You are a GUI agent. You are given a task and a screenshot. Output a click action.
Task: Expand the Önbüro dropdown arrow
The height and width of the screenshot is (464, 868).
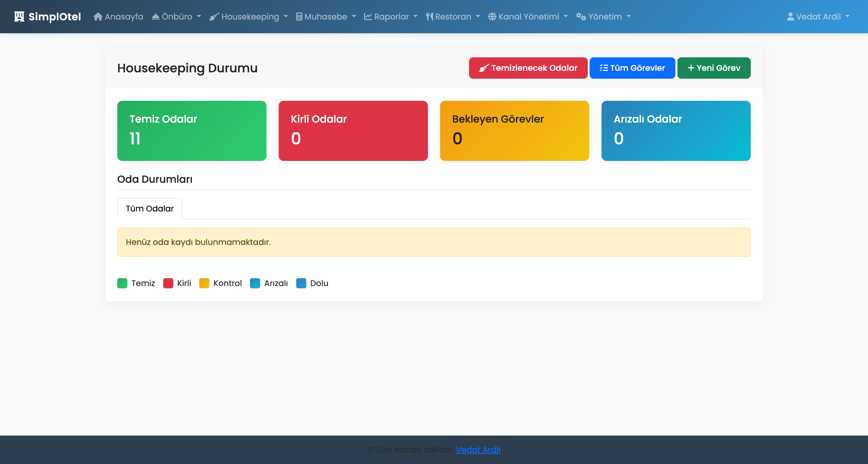pyautogui.click(x=199, y=16)
